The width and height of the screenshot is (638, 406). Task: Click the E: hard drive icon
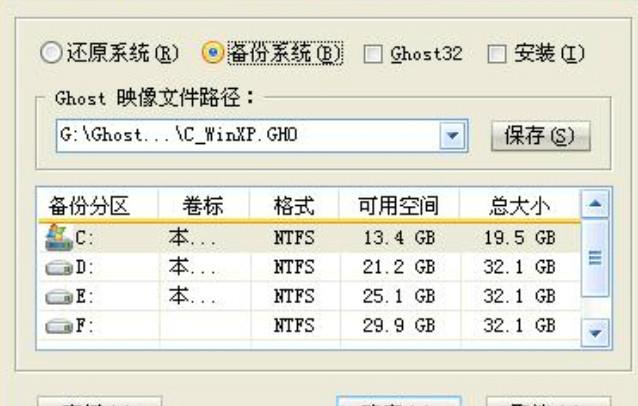[x=59, y=297]
